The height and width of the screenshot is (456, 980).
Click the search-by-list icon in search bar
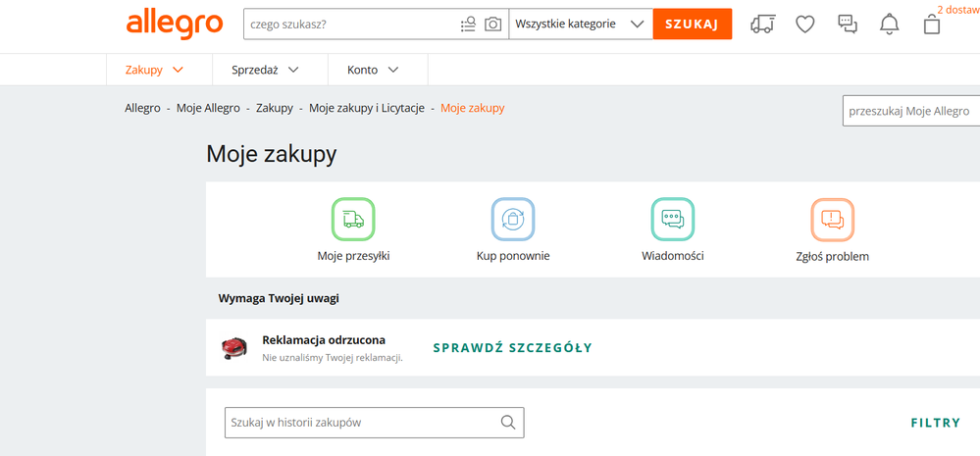pyautogui.click(x=468, y=25)
